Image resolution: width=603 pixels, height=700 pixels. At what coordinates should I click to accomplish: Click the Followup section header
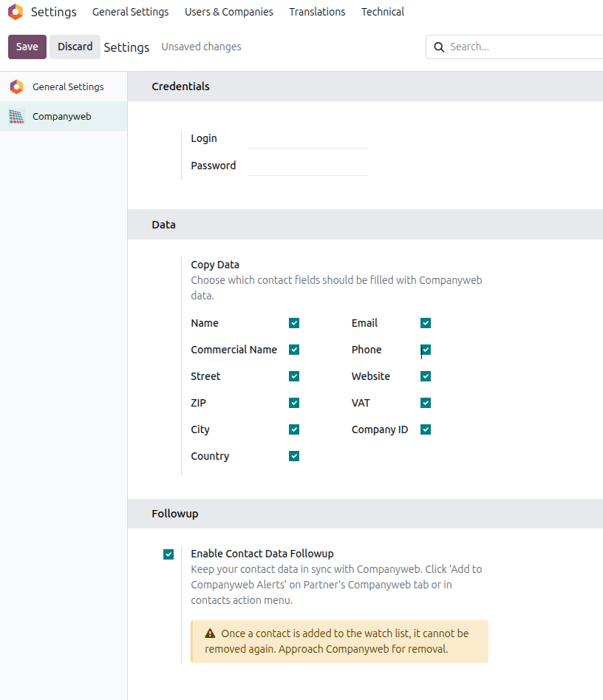tap(365, 514)
